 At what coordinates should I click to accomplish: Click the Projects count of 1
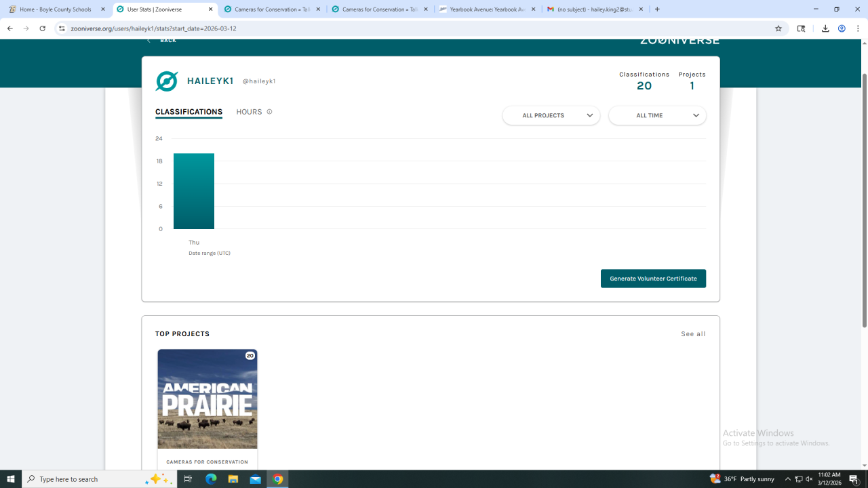692,86
